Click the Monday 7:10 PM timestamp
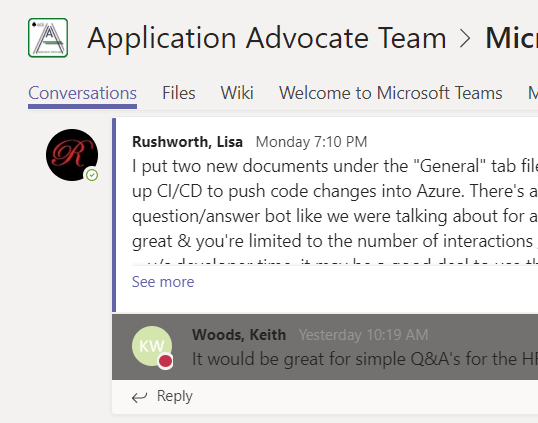This screenshot has width=538, height=423. pos(312,142)
